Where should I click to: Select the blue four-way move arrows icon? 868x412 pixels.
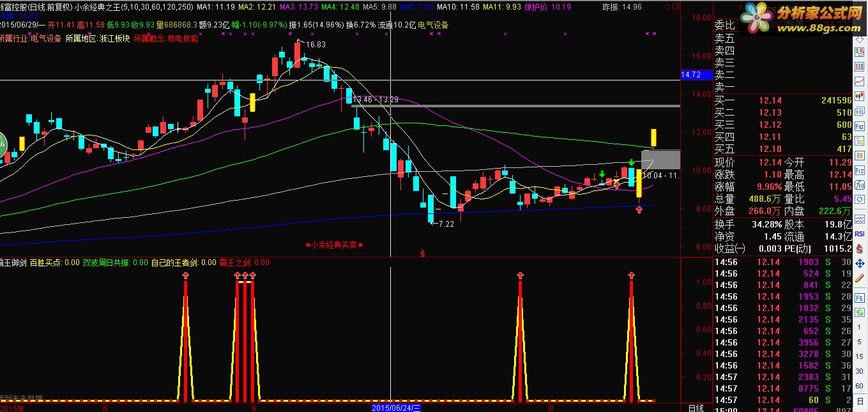coord(860,263)
